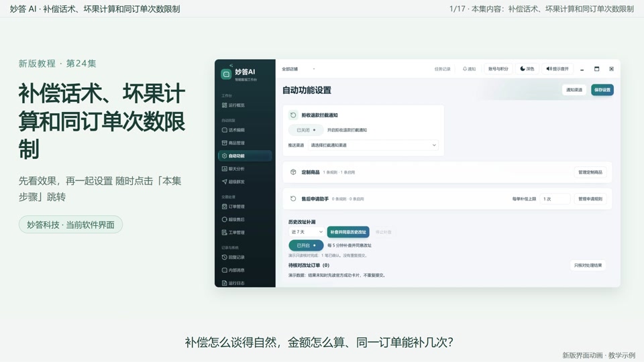This screenshot has width=644, height=362.
Task: Click the 拒收退款拦截通知 refresh icon
Action: (x=293, y=115)
